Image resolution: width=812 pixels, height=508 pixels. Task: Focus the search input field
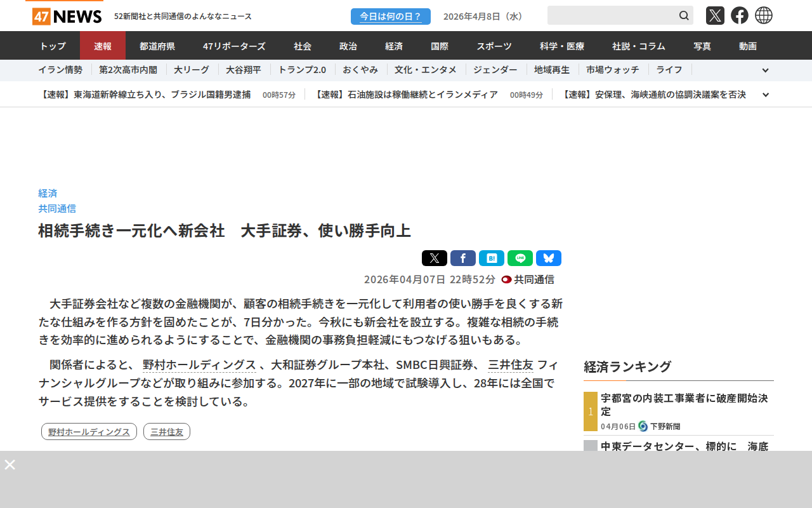tap(612, 15)
